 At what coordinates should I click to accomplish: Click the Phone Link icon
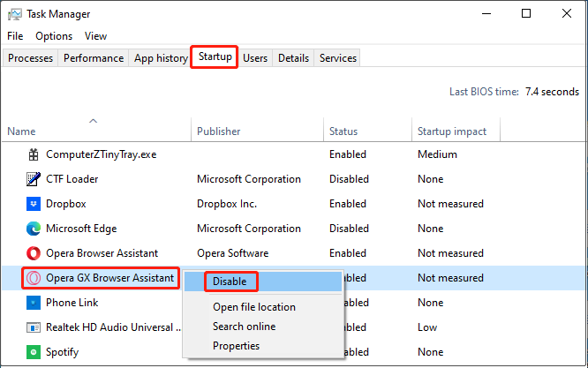34,303
